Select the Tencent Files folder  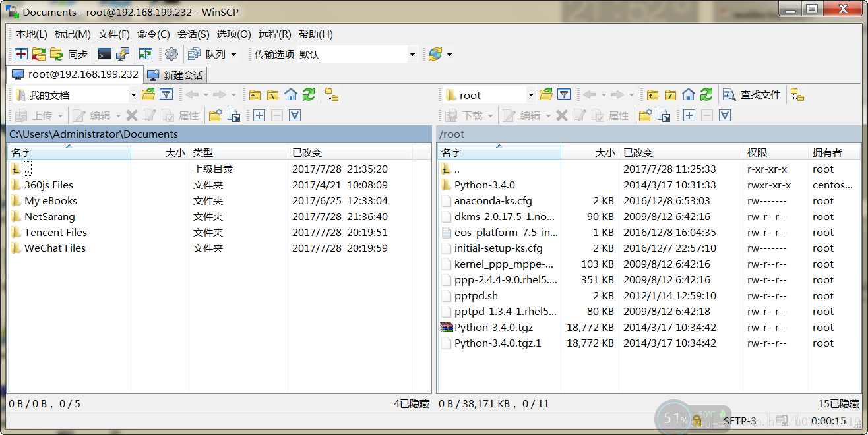(55, 233)
